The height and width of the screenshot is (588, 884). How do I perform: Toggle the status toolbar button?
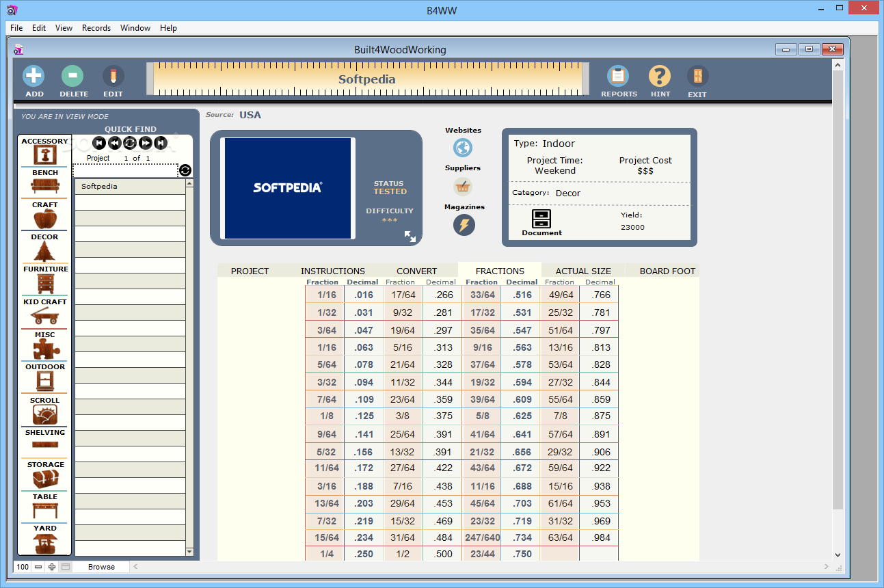(66, 567)
